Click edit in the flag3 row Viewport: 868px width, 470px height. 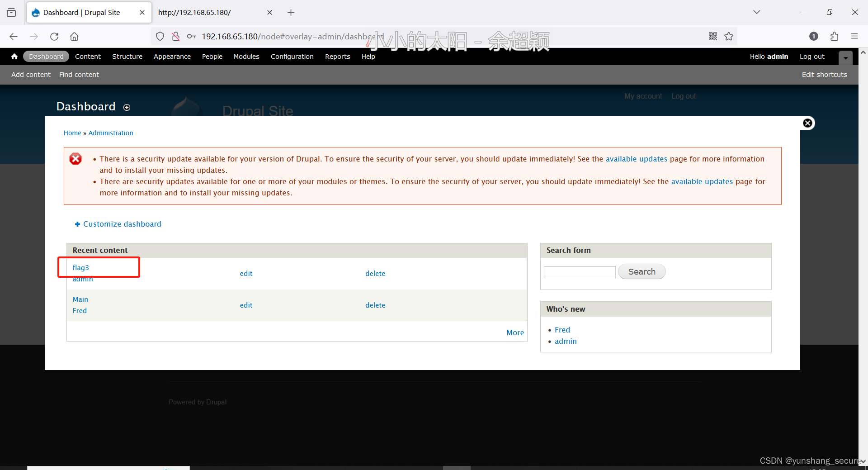pyautogui.click(x=246, y=273)
